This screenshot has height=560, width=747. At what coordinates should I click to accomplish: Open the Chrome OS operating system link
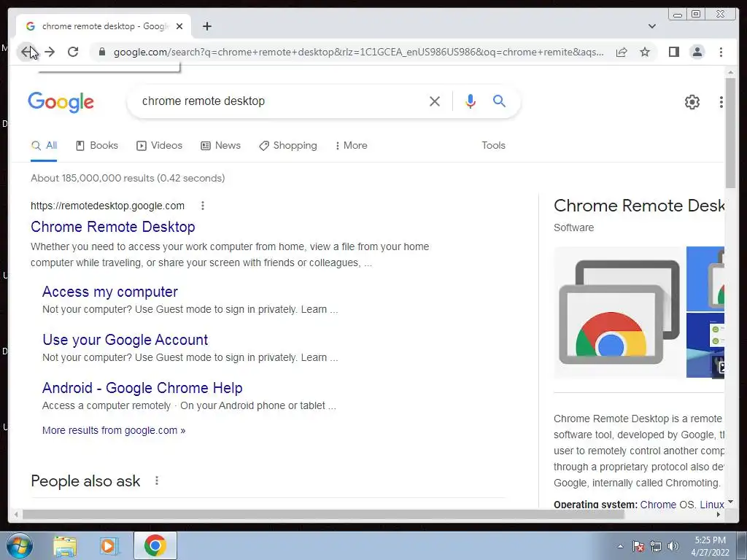[x=667, y=505]
